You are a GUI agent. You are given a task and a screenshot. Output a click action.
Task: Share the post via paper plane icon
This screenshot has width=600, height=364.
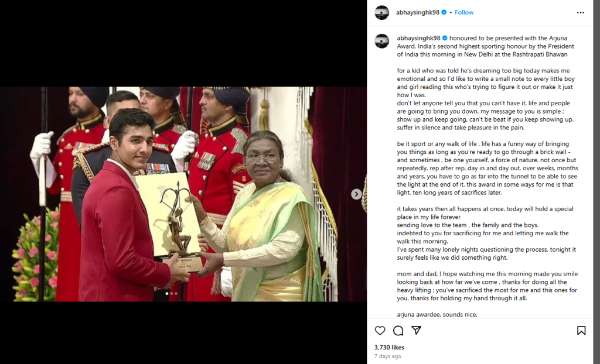[x=417, y=331]
